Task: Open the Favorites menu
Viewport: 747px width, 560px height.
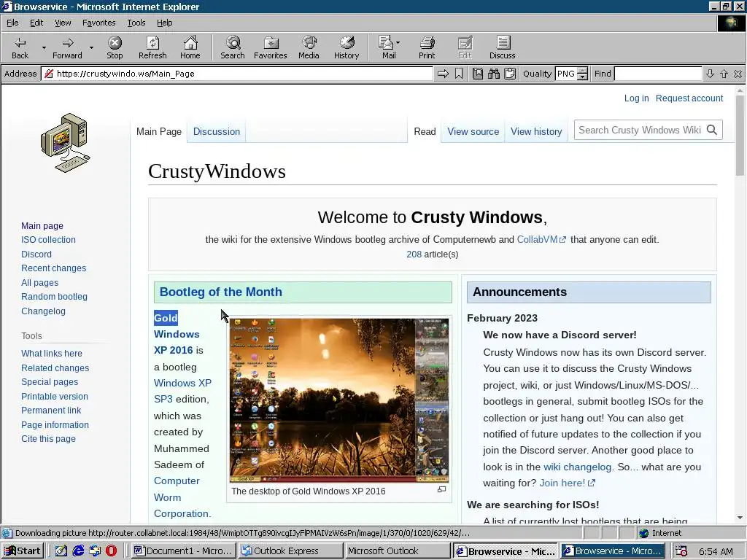Action: click(98, 23)
